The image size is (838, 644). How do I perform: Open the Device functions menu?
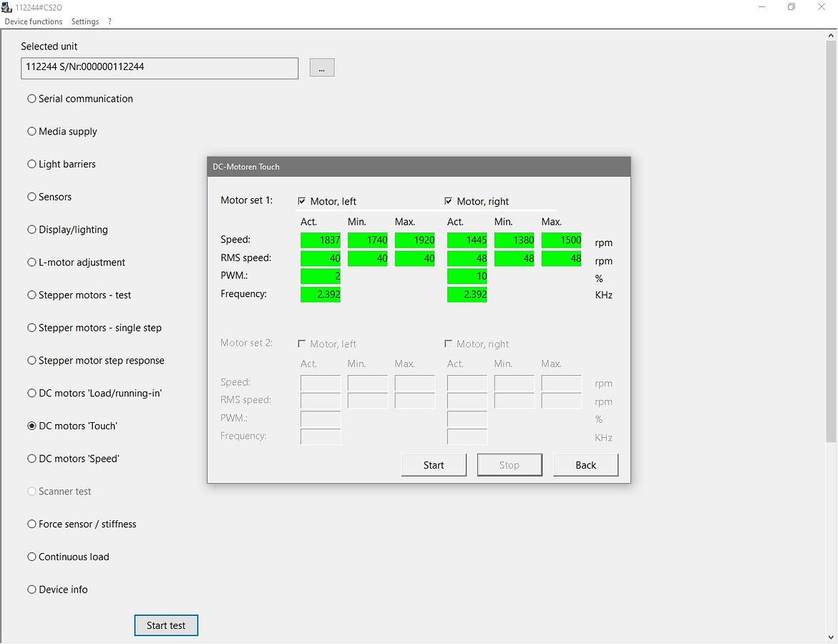(x=34, y=21)
